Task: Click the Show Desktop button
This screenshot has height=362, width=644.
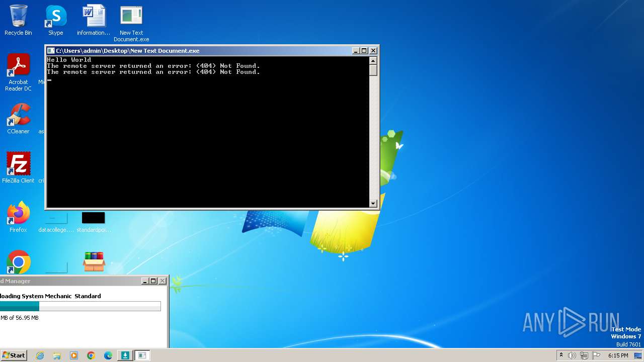Action: point(638,355)
